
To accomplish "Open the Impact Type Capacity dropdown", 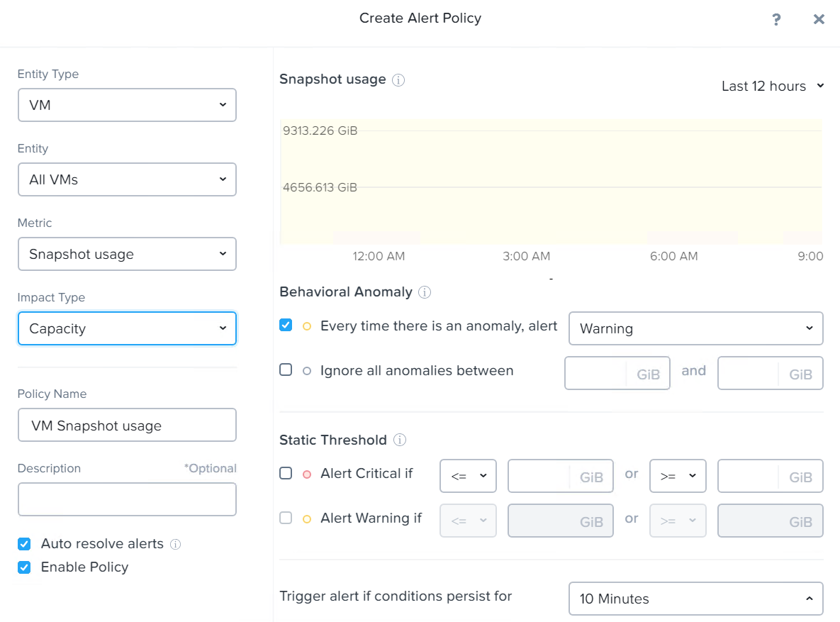I will (127, 328).
